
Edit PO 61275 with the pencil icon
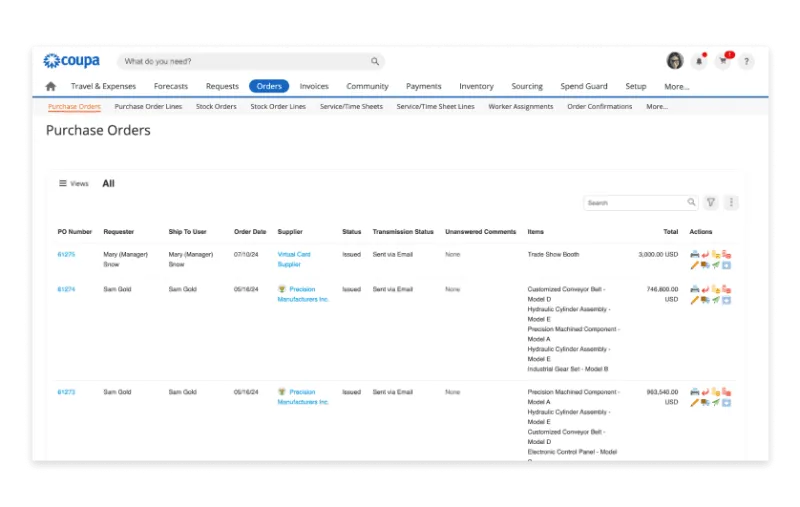click(x=694, y=265)
